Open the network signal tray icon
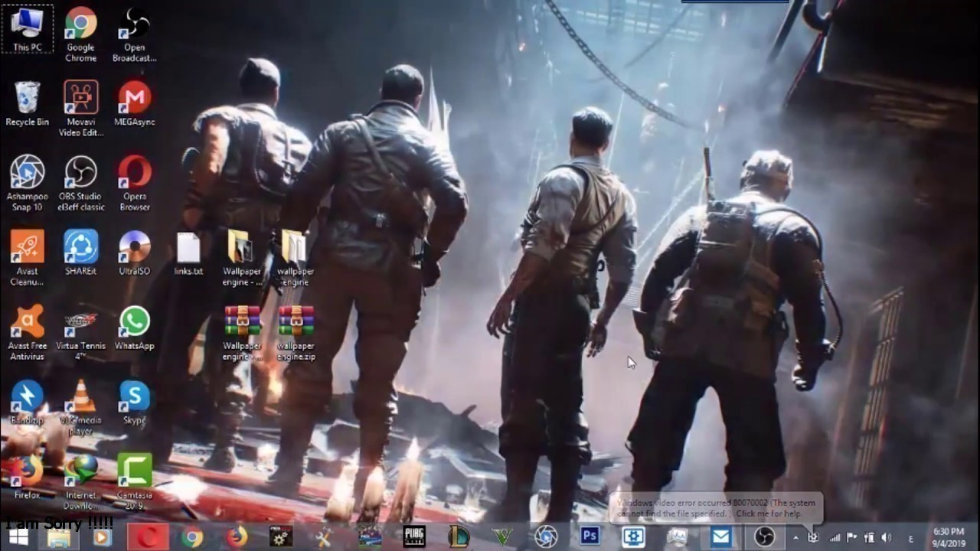The width and height of the screenshot is (980, 551). point(835,538)
